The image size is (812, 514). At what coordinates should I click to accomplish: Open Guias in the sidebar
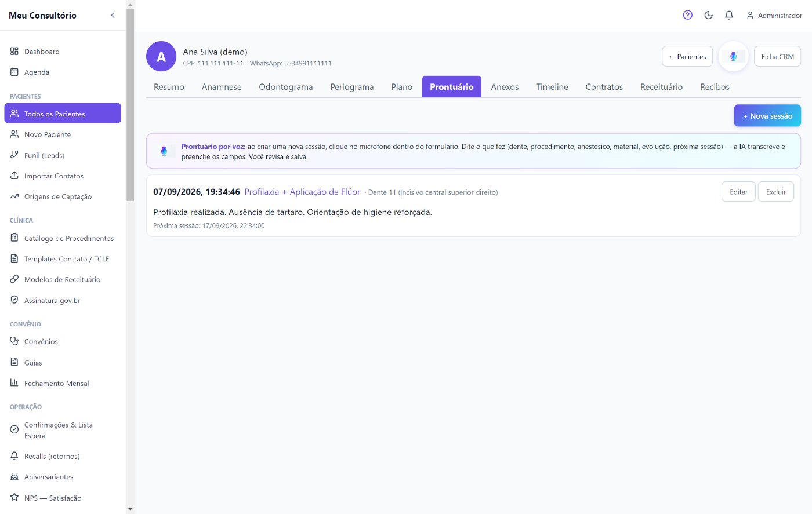click(x=63, y=362)
